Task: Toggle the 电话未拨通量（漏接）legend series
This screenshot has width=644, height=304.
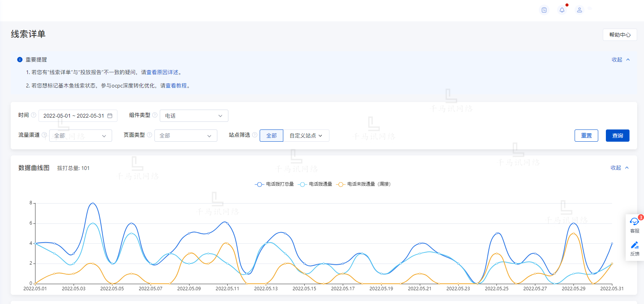Action: 364,184
